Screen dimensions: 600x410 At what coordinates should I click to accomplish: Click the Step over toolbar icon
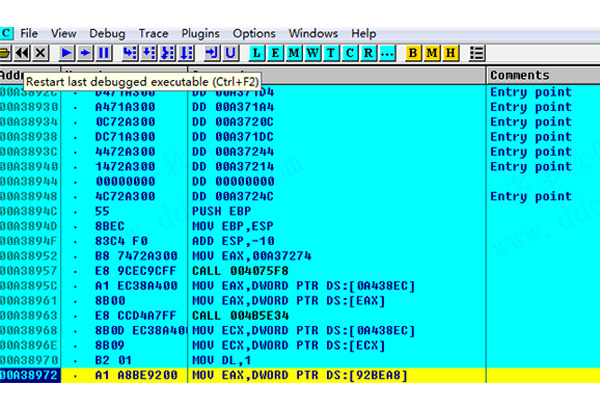[148, 52]
